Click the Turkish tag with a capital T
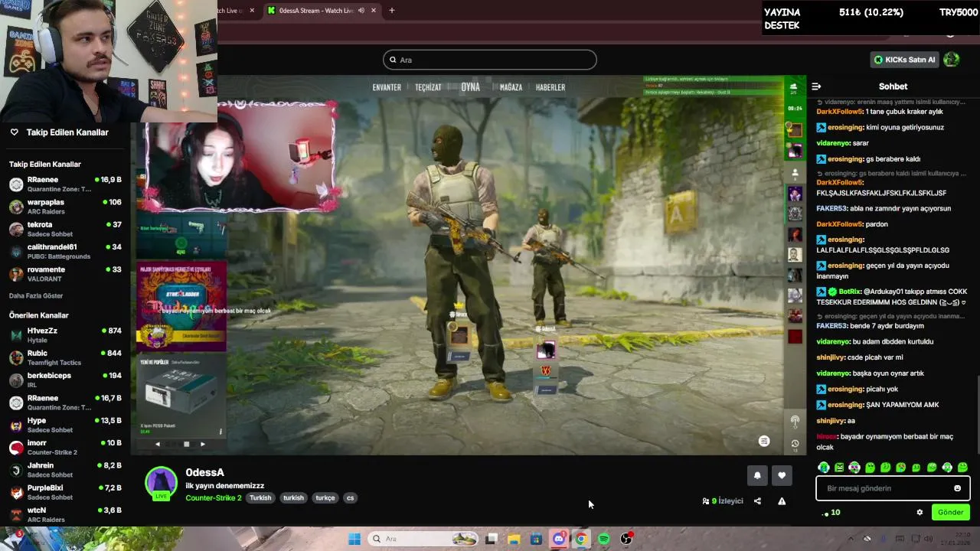The image size is (980, 551). tap(260, 498)
